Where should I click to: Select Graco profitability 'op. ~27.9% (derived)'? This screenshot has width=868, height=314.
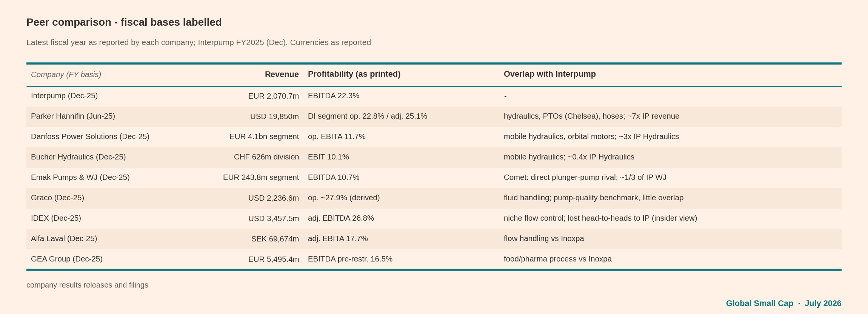344,198
